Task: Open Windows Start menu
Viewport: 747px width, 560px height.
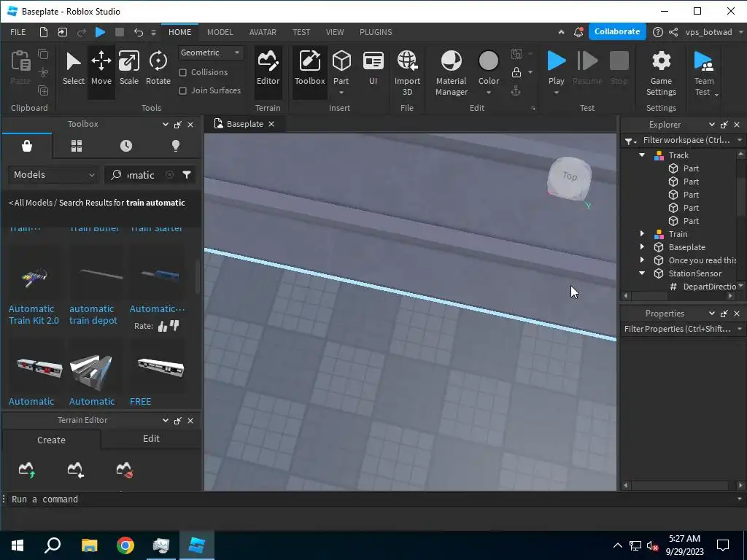Action: (x=18, y=545)
